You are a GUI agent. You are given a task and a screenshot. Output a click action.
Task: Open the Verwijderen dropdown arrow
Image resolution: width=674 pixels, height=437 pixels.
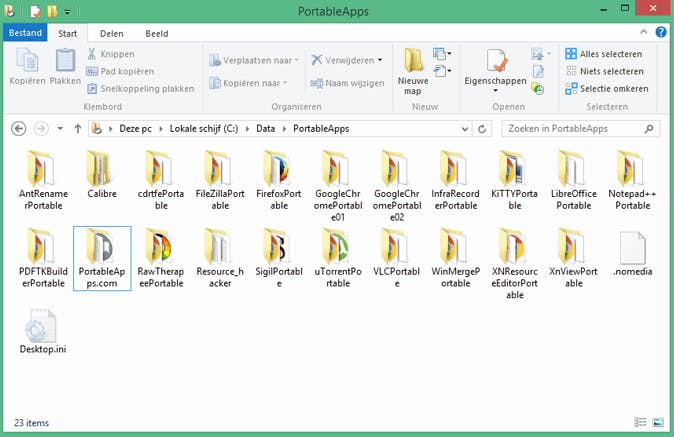point(380,60)
